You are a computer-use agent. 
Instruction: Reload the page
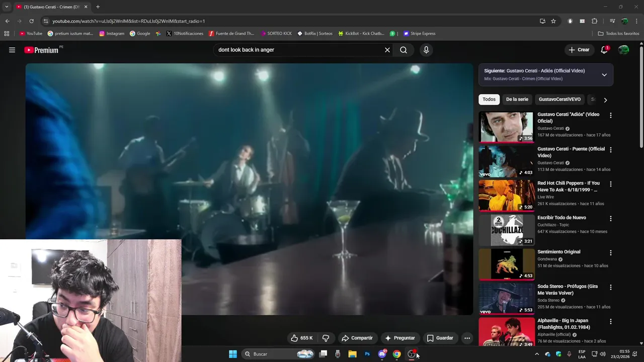(x=31, y=21)
